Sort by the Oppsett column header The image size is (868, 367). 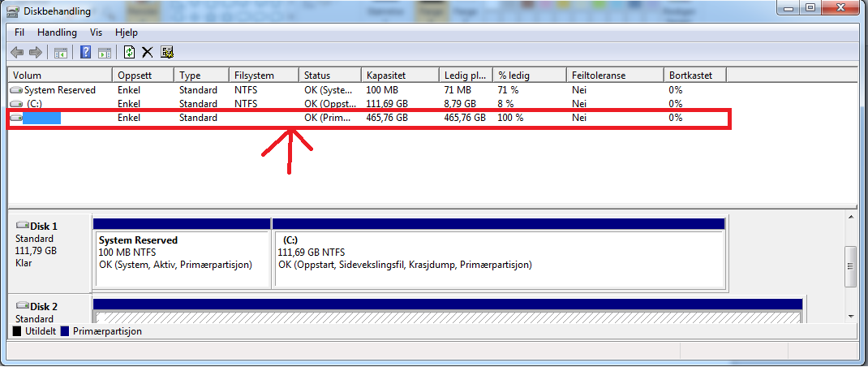144,76
